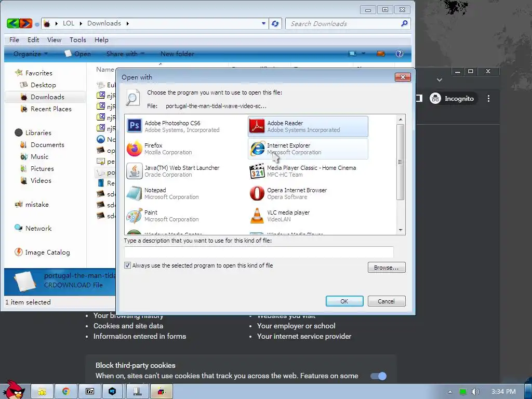Pick the Firefox icon in program list
The width and height of the screenshot is (532, 399).
pyautogui.click(x=135, y=149)
